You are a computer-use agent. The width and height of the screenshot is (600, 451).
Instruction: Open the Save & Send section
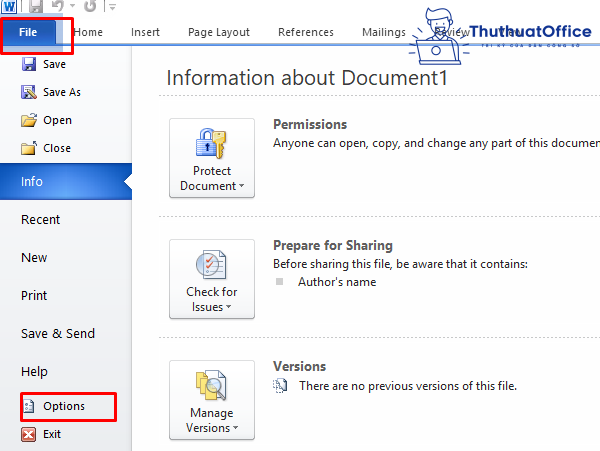(58, 334)
